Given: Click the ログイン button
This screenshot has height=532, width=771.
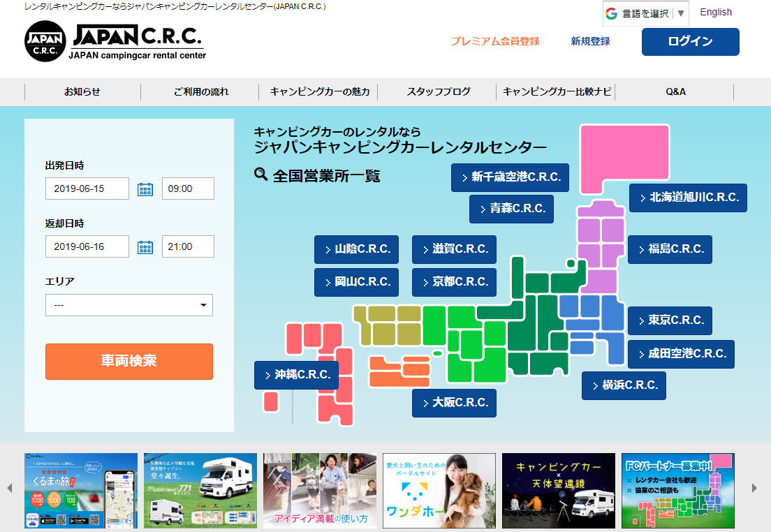Looking at the screenshot, I should point(690,42).
